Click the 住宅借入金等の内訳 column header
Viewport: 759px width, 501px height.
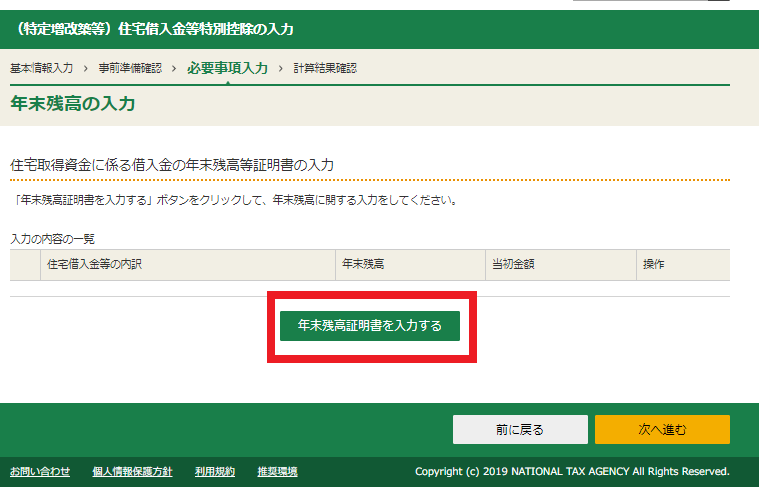[188, 264]
